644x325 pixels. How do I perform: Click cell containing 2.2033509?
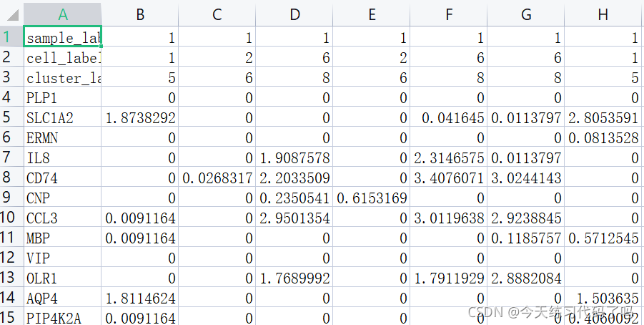coord(294,177)
